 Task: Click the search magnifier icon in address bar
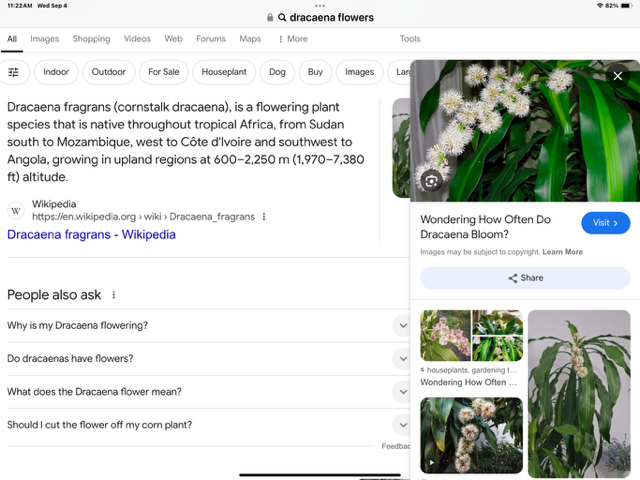[x=282, y=17]
